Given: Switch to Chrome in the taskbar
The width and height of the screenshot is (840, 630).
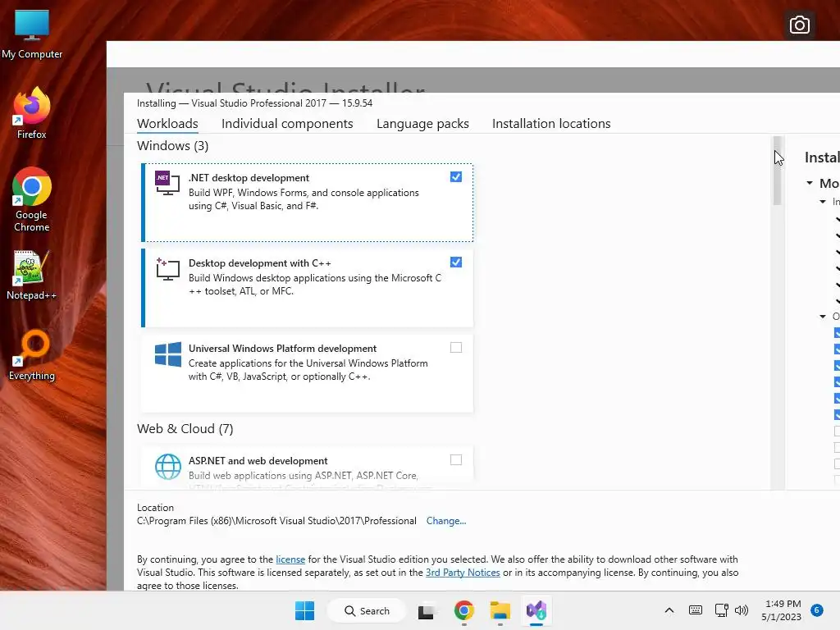Looking at the screenshot, I should tap(464, 610).
